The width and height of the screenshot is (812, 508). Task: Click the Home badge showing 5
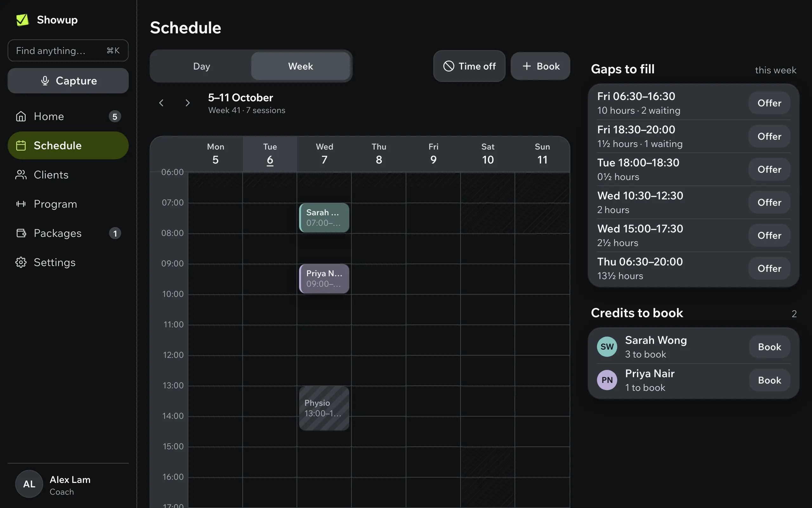pyautogui.click(x=115, y=117)
